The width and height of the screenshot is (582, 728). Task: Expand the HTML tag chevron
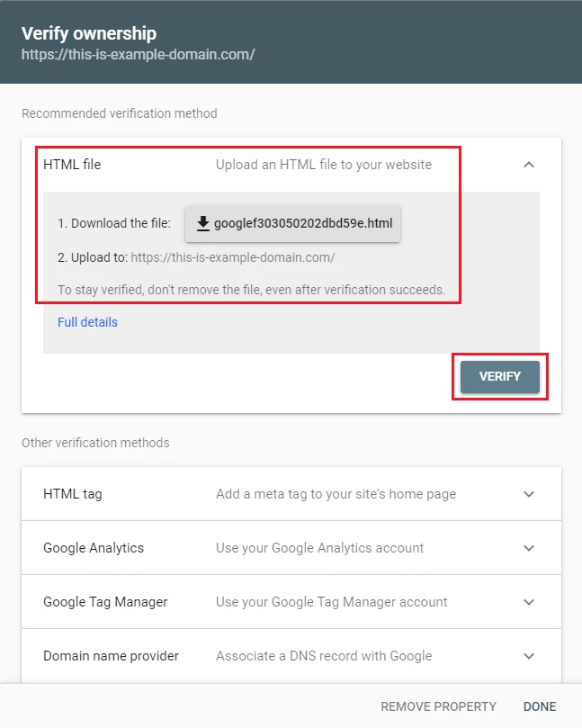[x=529, y=494]
